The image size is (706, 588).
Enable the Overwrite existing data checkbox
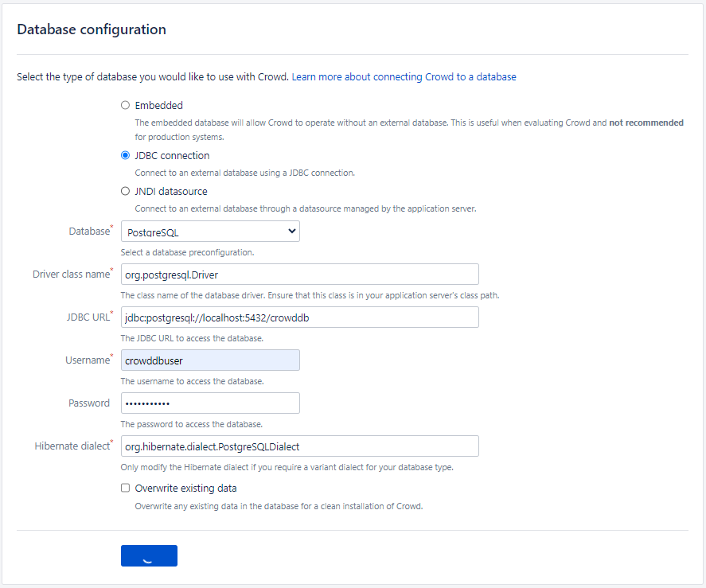(125, 488)
